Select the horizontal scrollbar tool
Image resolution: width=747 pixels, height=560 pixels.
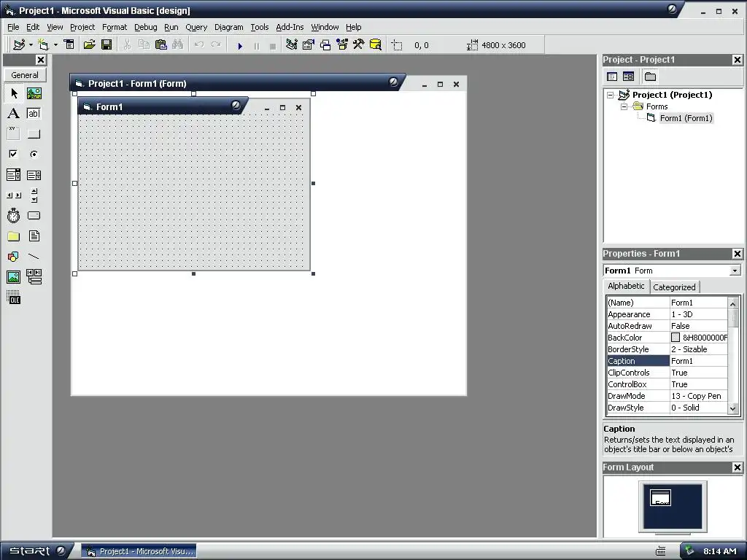(x=14, y=195)
